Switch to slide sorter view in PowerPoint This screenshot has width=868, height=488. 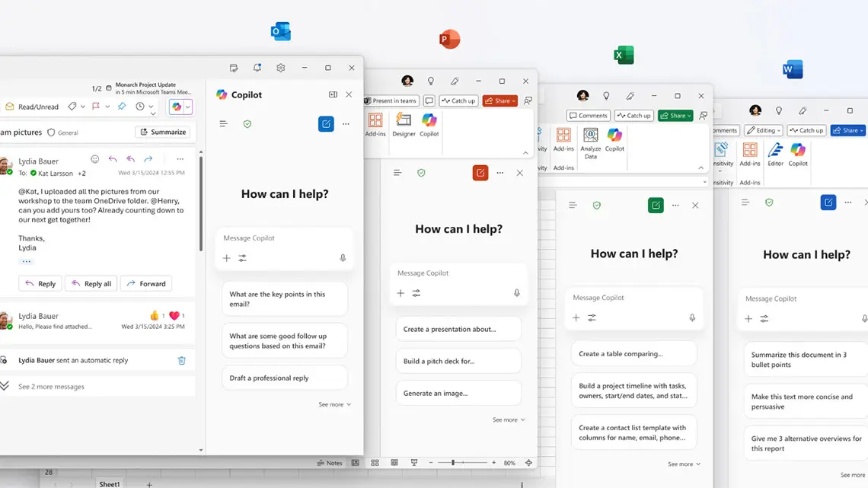pos(375,463)
